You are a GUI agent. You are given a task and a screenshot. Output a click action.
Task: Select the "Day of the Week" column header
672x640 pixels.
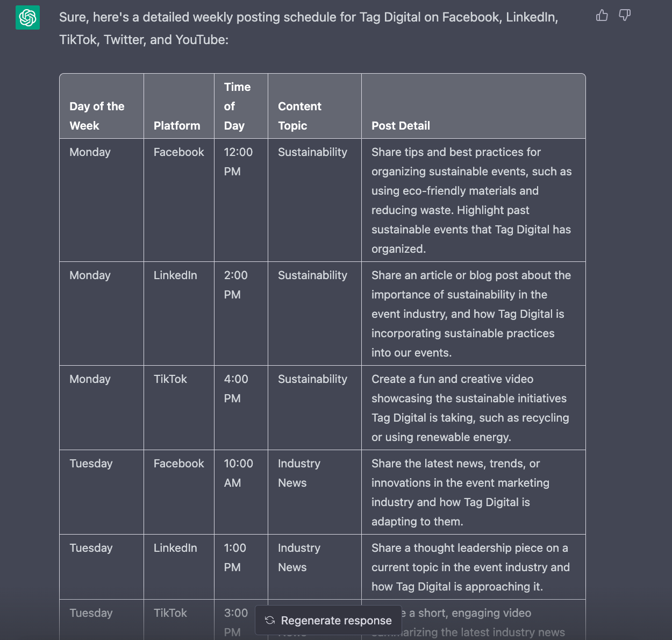pyautogui.click(x=97, y=116)
